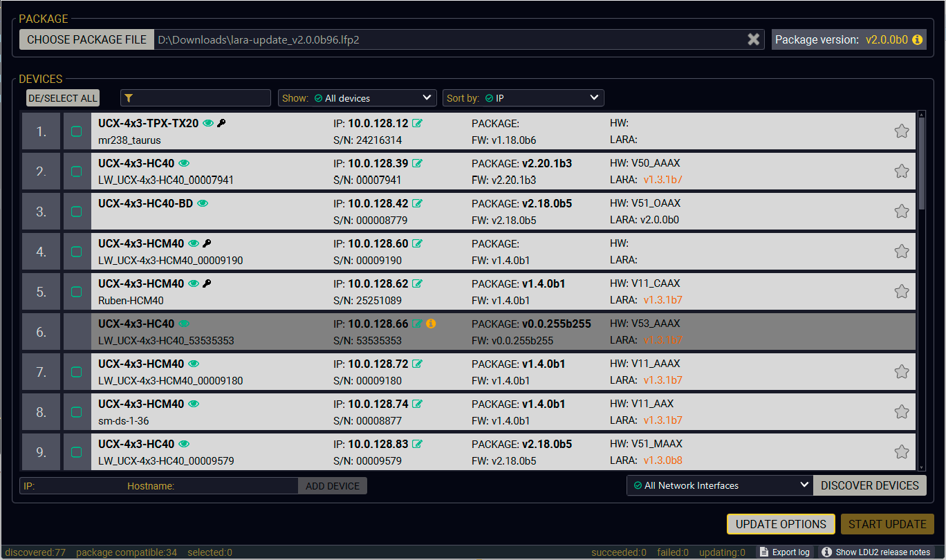Click the package version info icon
Screen dimensions: 946x560
click(x=918, y=39)
